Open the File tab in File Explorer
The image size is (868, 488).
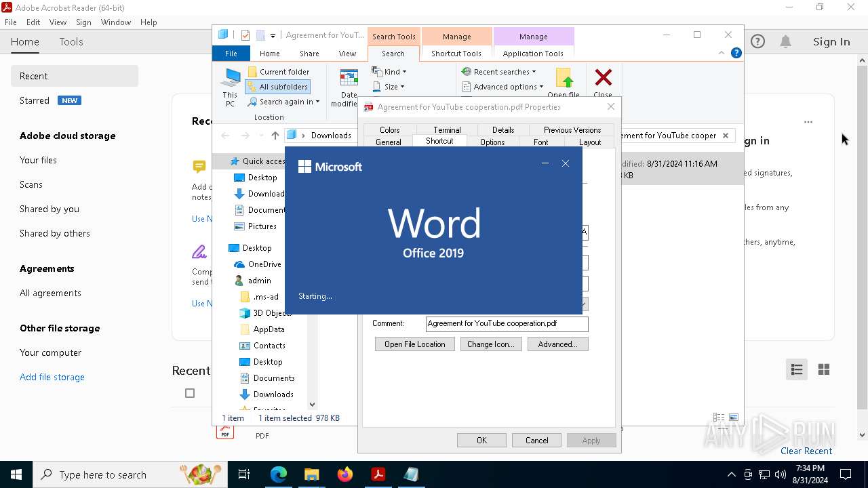click(231, 54)
